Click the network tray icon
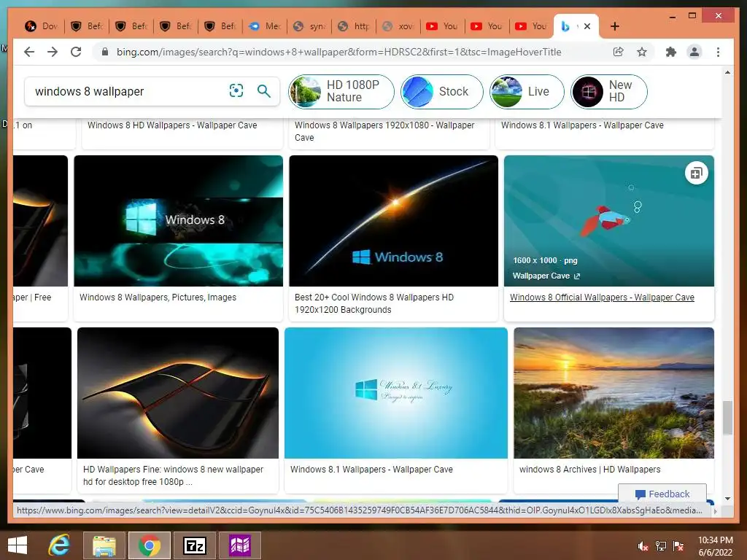This screenshot has height=560, width=747. pos(661,546)
